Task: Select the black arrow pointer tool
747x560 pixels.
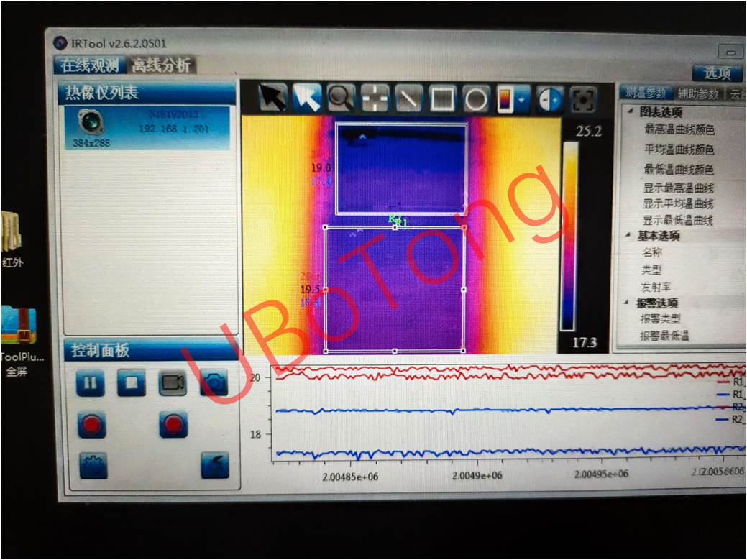Action: pyautogui.click(x=272, y=98)
